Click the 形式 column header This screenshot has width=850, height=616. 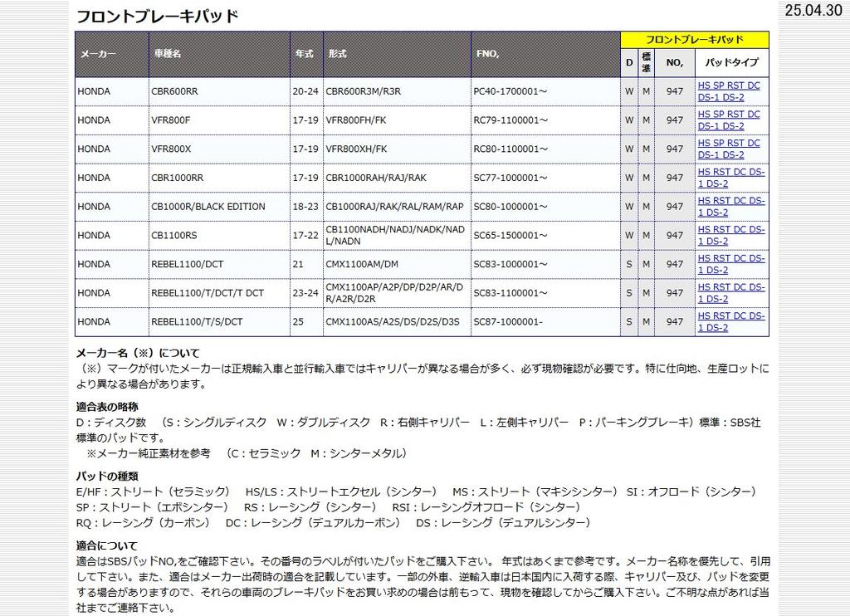tap(337, 54)
